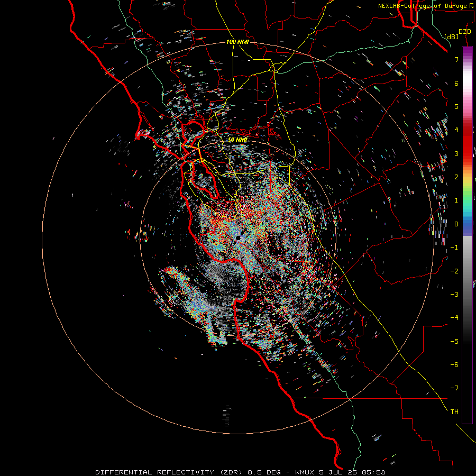Pick the red band of the dB color bar
This screenshot has width=476, height=476.
tap(467, 143)
